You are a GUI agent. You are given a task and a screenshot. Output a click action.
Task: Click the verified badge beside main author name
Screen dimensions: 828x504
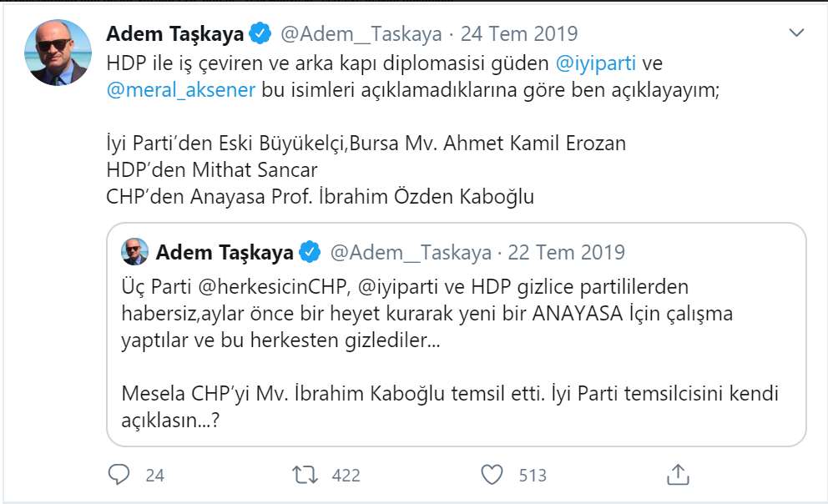[260, 34]
